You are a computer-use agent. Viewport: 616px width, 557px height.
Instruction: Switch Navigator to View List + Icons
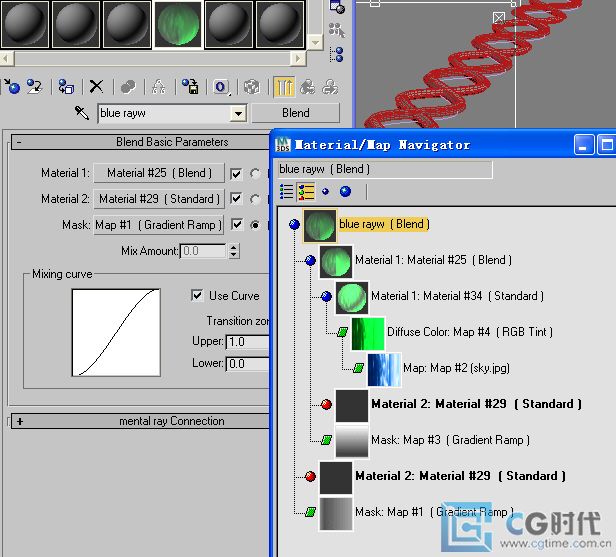(x=306, y=192)
